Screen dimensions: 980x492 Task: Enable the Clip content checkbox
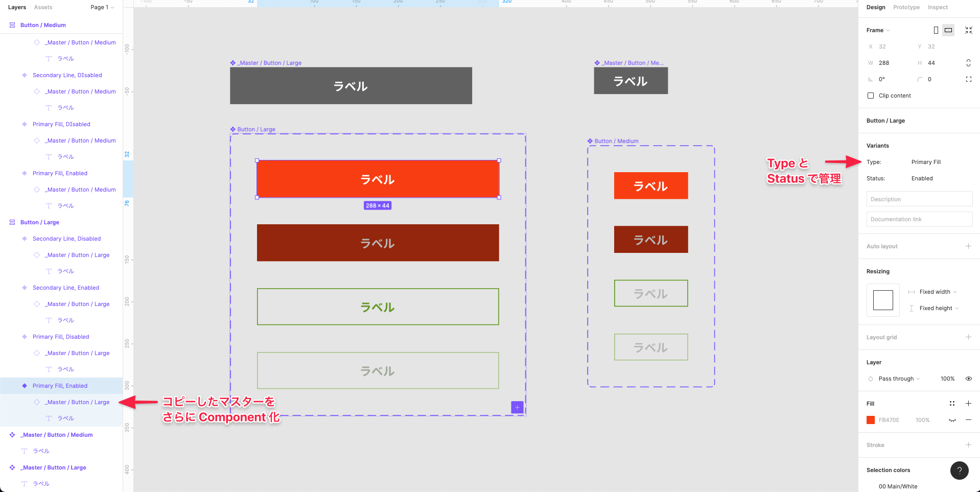click(x=871, y=96)
